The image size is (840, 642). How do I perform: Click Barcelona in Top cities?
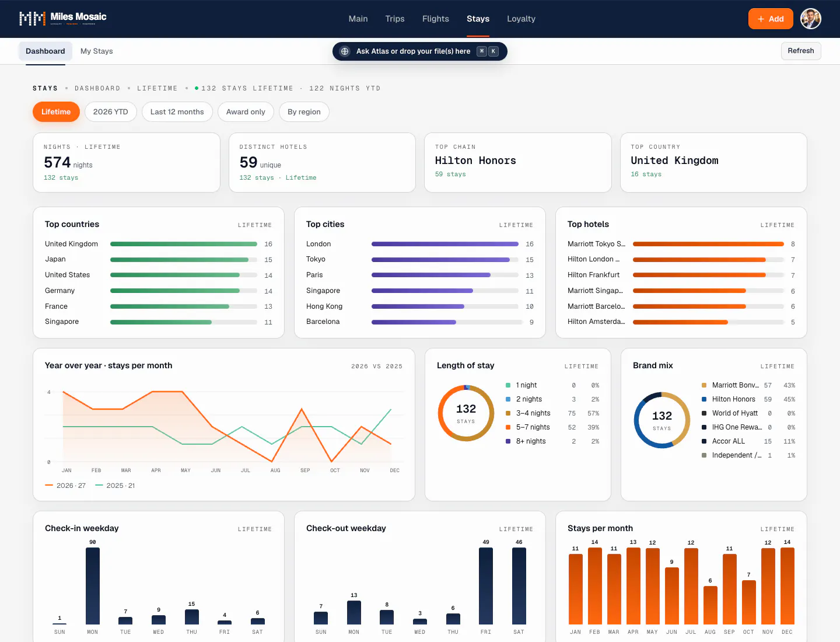point(420,322)
